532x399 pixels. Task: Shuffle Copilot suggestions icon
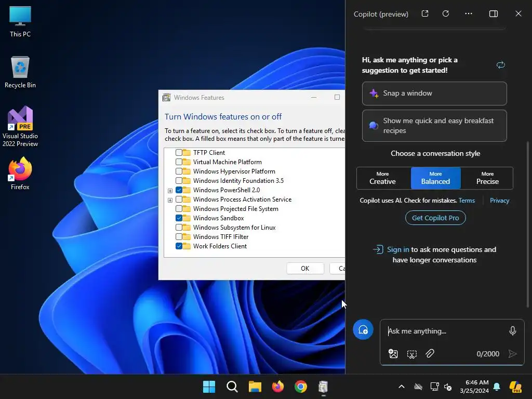(x=501, y=65)
